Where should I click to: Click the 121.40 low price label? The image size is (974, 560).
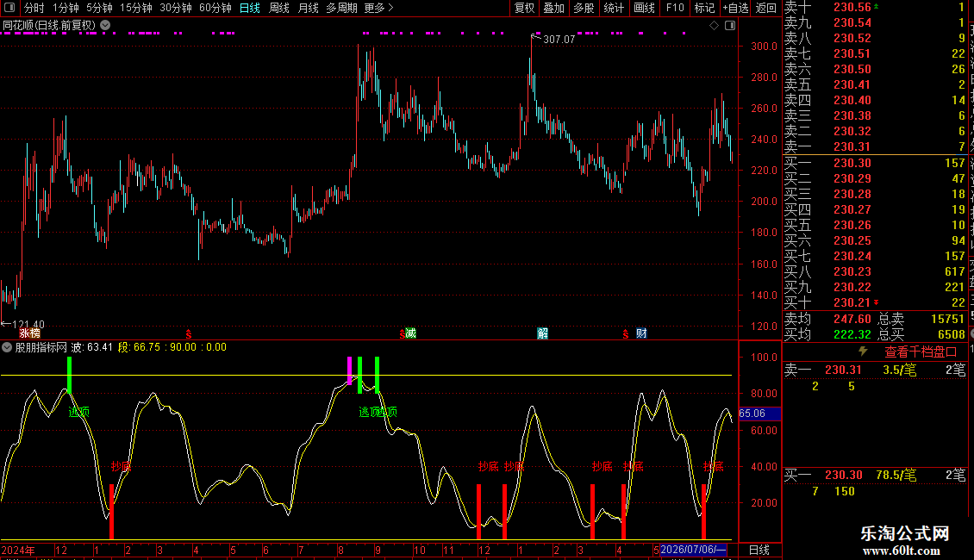pyautogui.click(x=28, y=324)
